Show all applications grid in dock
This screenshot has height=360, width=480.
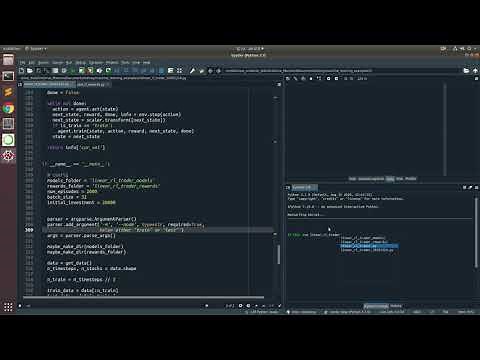click(8, 307)
